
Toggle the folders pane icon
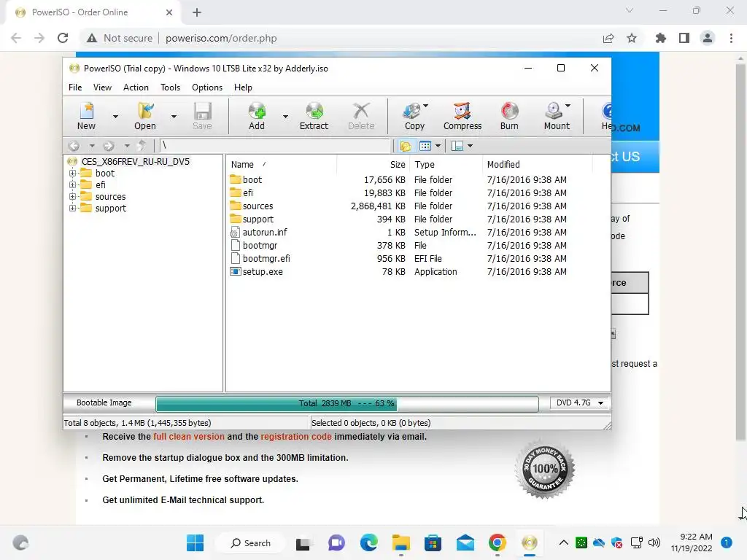[406, 146]
